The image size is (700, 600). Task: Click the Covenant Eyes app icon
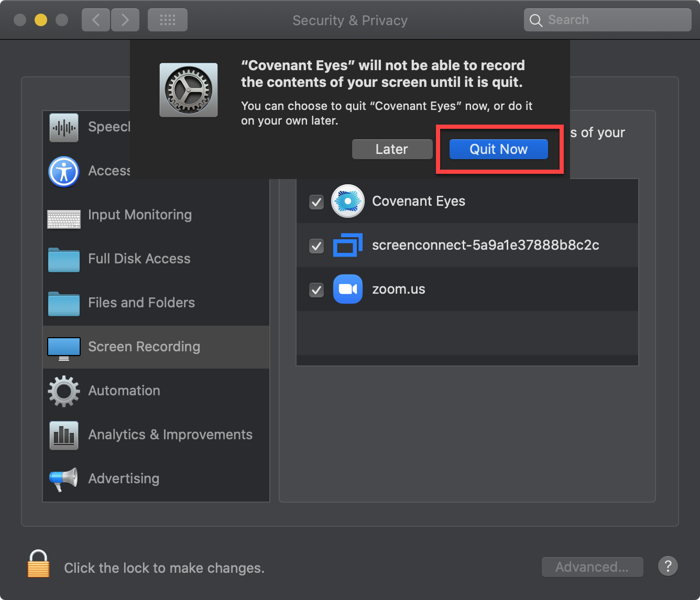347,201
